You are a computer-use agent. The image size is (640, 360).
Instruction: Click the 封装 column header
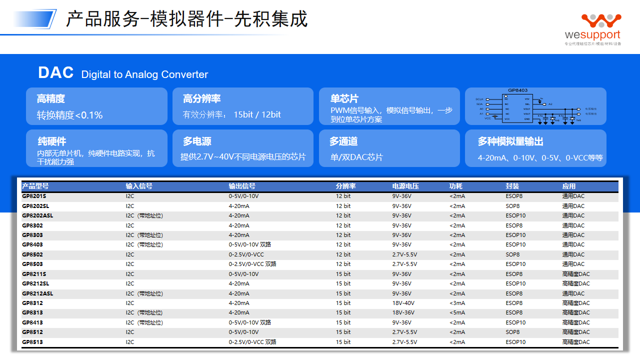point(512,186)
